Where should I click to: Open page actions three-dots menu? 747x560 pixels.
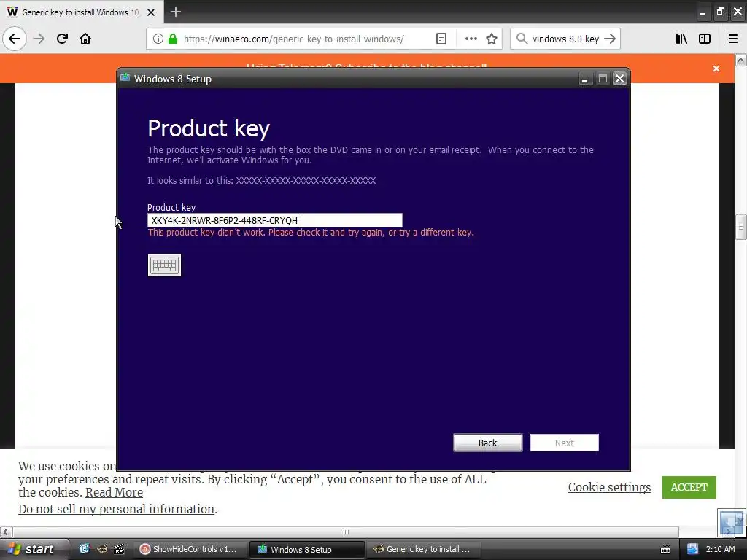(471, 39)
